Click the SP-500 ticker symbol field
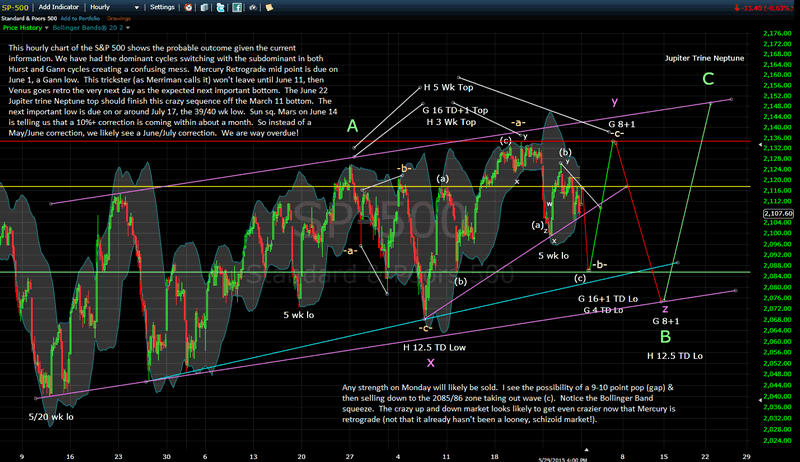The image size is (800, 462). [x=14, y=7]
